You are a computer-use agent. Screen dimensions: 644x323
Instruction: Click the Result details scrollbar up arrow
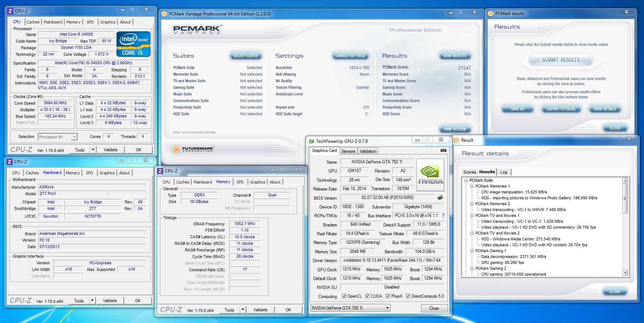click(625, 181)
